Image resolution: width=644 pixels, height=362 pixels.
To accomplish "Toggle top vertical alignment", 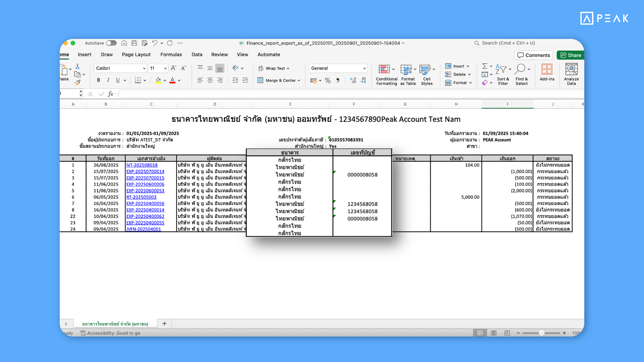I will click(x=200, y=68).
